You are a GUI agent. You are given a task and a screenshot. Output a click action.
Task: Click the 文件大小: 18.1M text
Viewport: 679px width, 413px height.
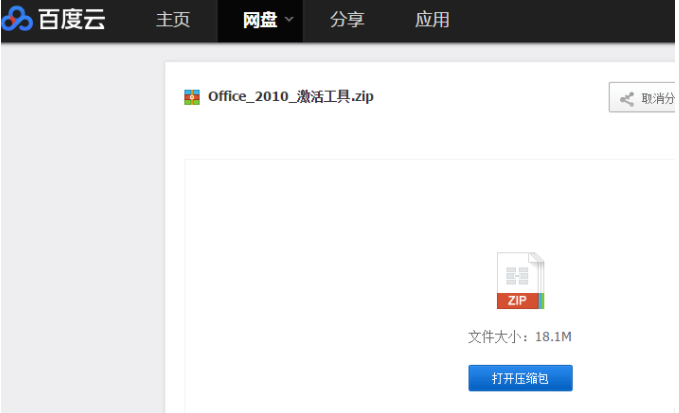pos(520,337)
